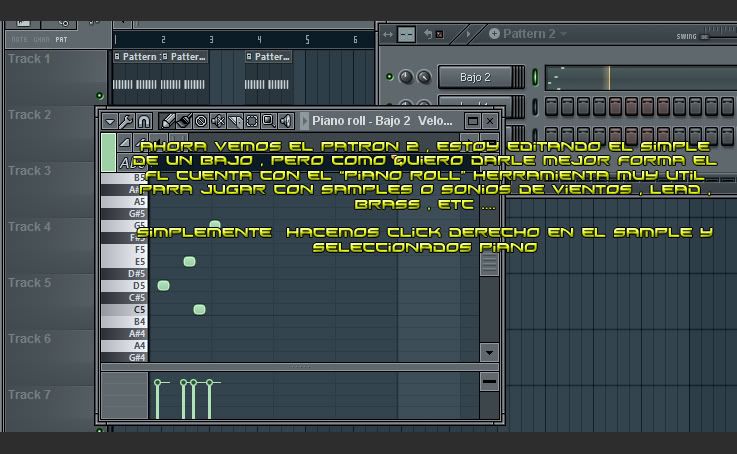Viewport: 737px width, 454px height.
Task: Click the Bajo 2 channel volume knob
Action: [x=423, y=77]
